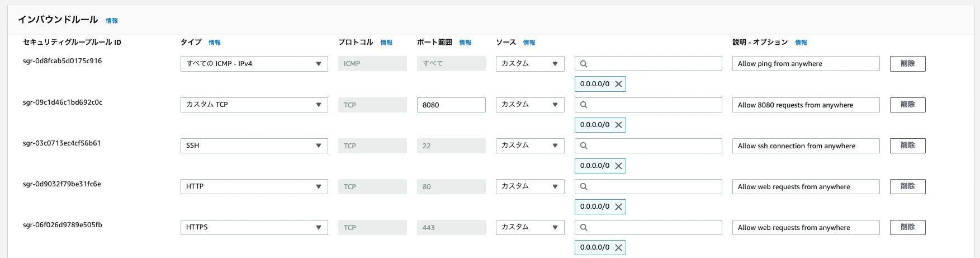Remove the 0.0.0.0/0 source from port 8080 rule
980x258 pixels.
coord(618,125)
